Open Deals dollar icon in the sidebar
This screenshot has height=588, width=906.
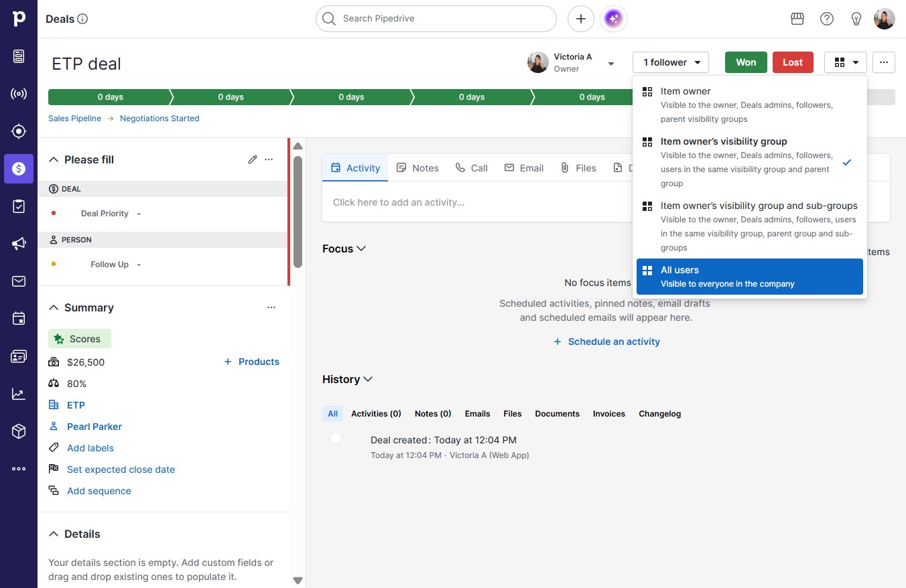coord(19,169)
